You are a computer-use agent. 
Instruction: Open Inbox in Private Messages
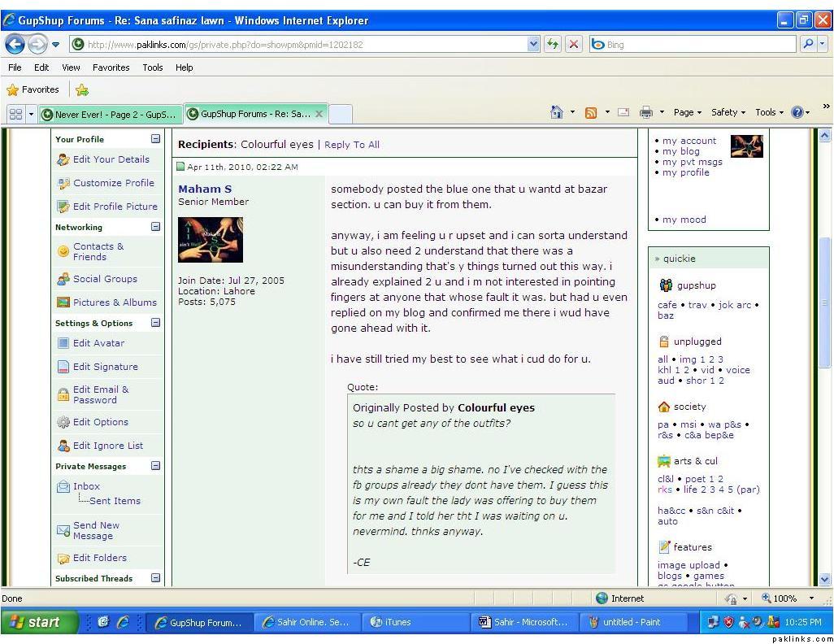(86, 486)
